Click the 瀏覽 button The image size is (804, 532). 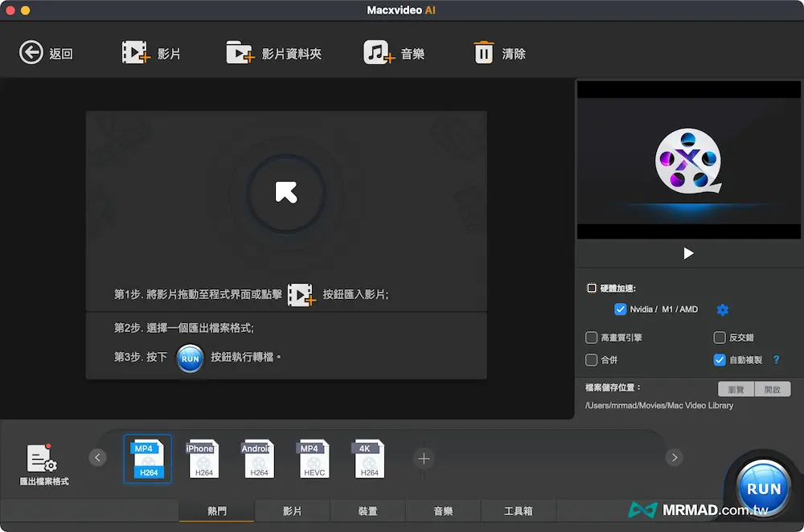coord(736,389)
